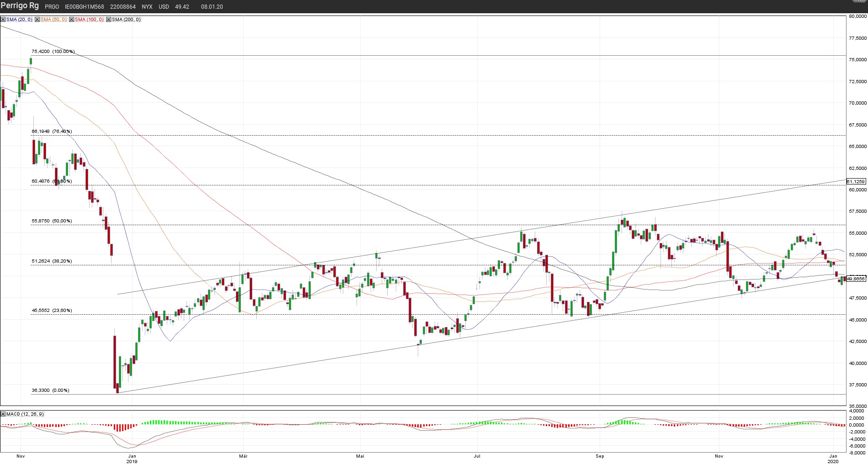Click the 61,1259 price marker on axis
868x464 pixels.
[856, 182]
